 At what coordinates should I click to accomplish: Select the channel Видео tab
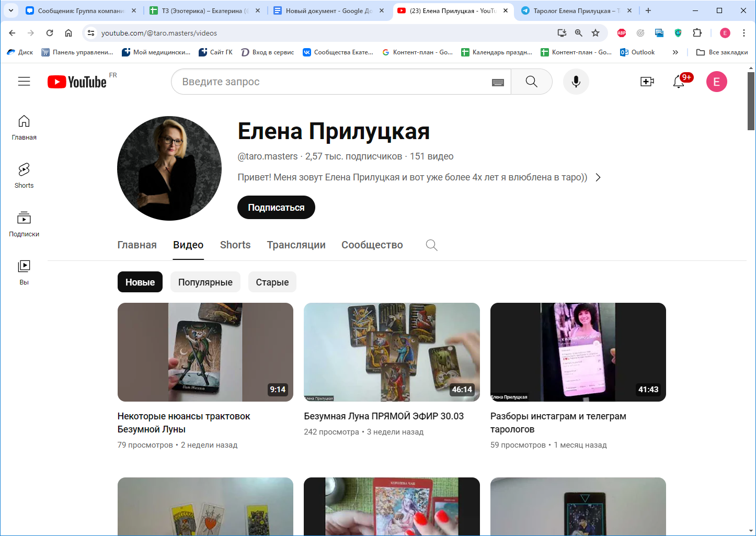(188, 245)
